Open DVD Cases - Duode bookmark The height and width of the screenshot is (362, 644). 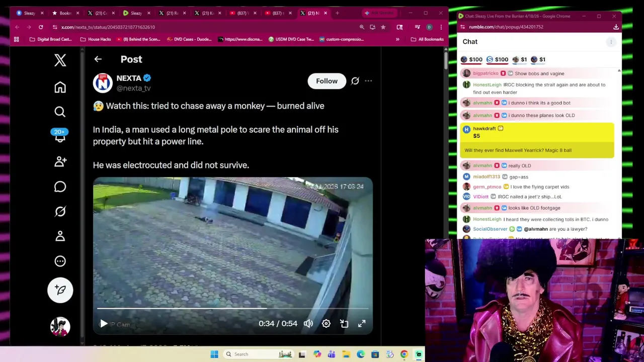coord(189,39)
